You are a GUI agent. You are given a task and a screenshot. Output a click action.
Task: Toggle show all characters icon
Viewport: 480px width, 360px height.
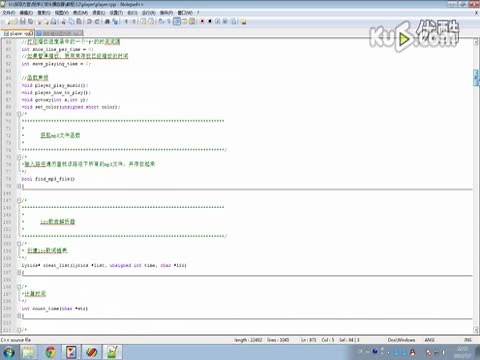pyautogui.click(x=169, y=21)
